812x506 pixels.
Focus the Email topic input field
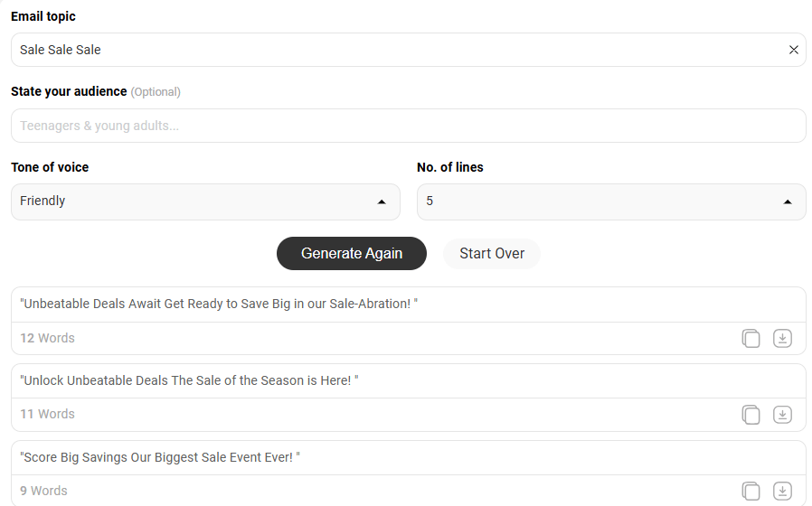tap(399, 50)
